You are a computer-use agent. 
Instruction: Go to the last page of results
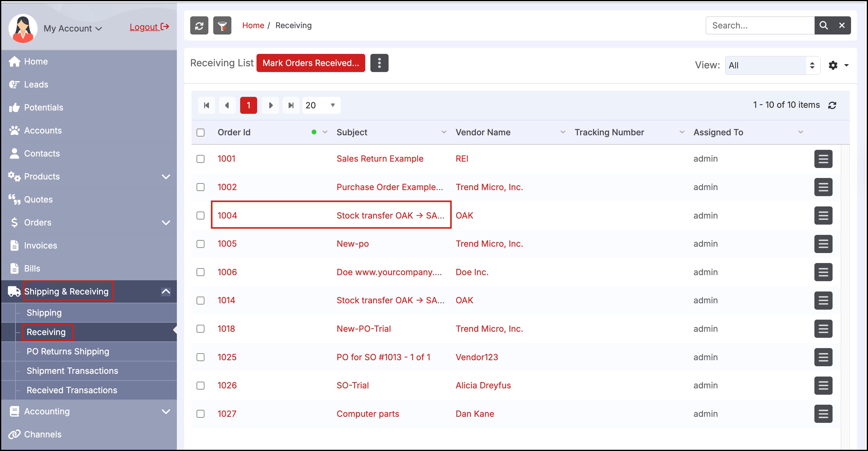coord(291,105)
